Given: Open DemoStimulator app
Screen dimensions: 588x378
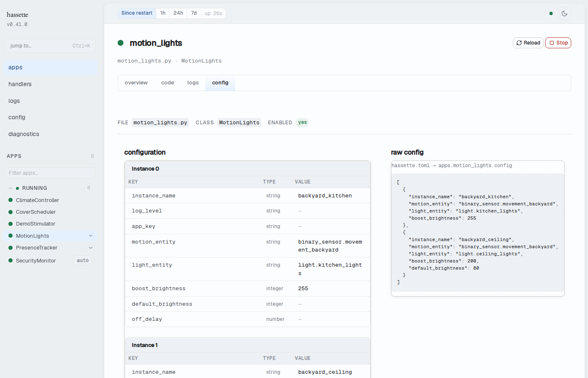Looking at the screenshot, I should pyautogui.click(x=36, y=224).
